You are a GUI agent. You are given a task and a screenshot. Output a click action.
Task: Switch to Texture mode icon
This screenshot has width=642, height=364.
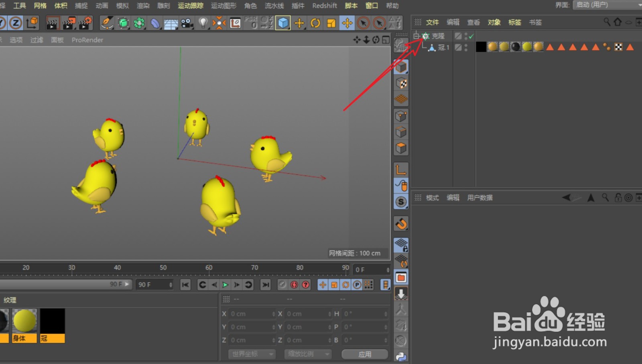tap(401, 83)
